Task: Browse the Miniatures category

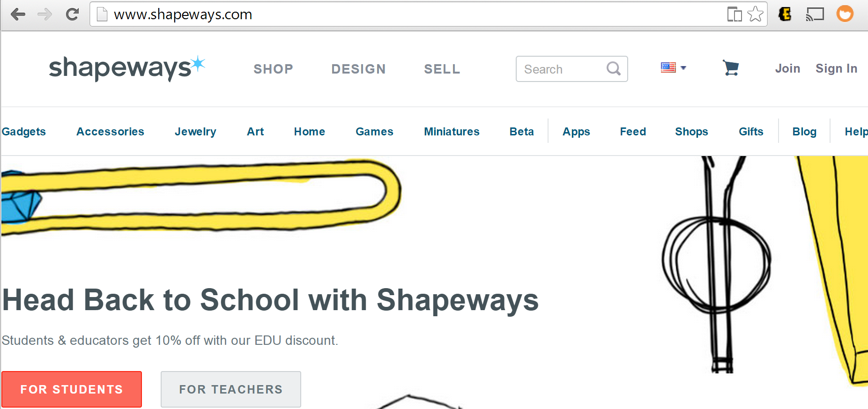Action: click(452, 132)
